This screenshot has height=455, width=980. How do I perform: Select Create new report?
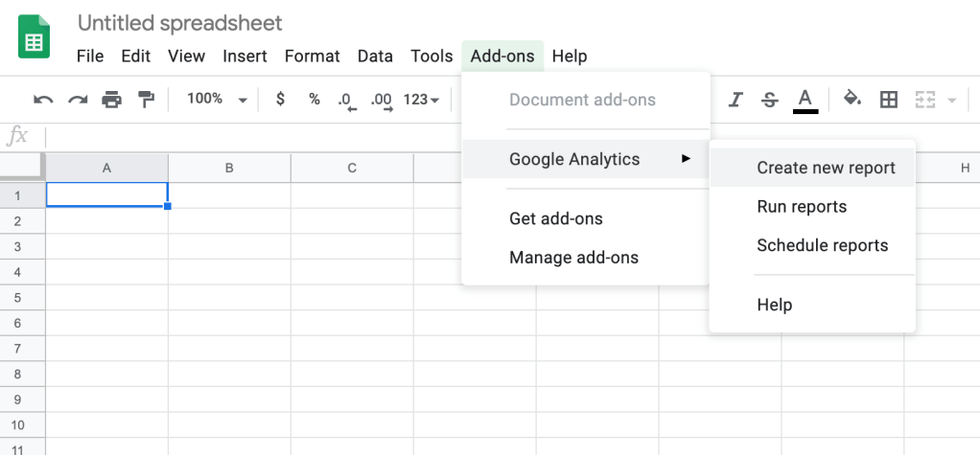coord(812,168)
